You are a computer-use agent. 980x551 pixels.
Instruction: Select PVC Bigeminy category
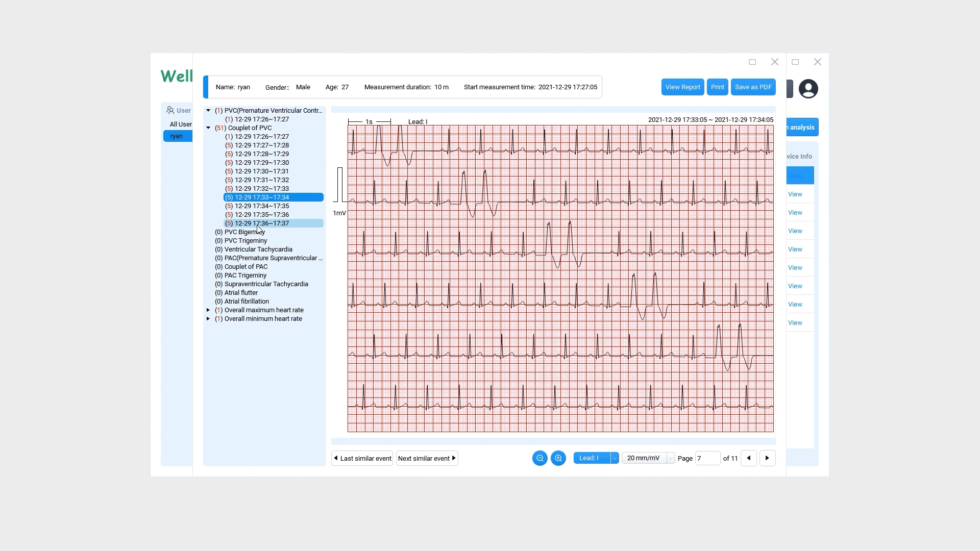(240, 232)
